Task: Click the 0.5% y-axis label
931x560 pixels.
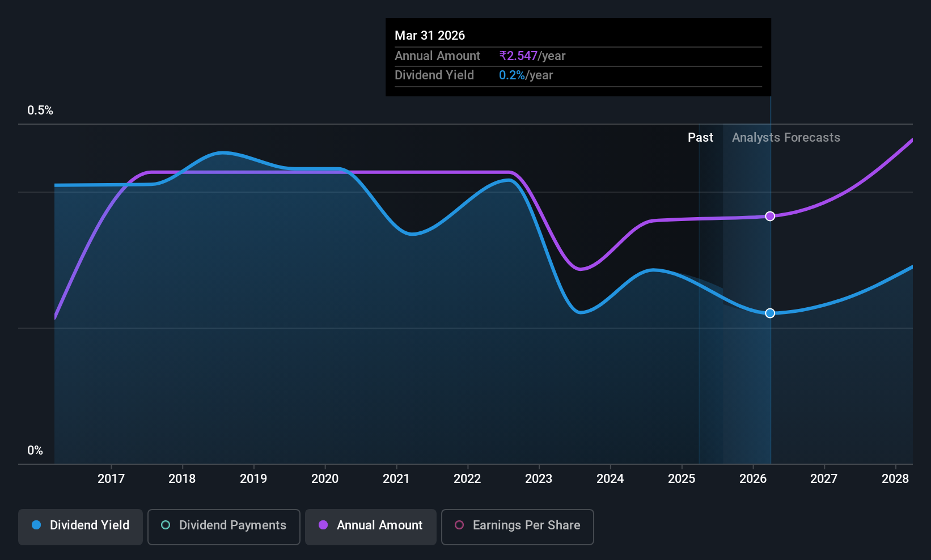Action: click(x=40, y=110)
